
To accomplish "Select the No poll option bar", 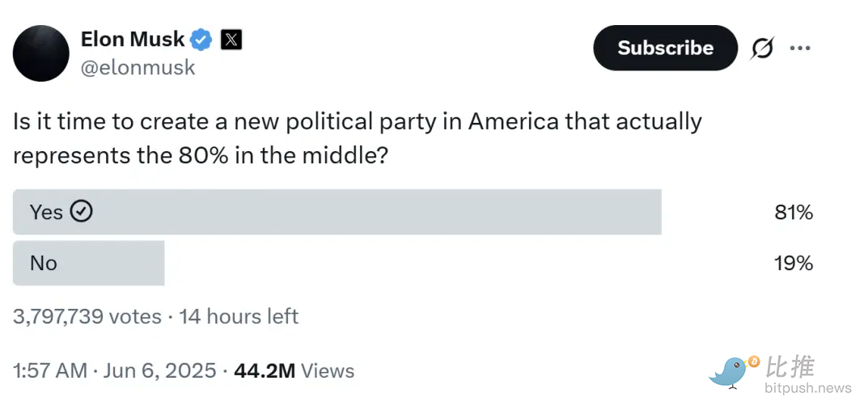I will 88,263.
